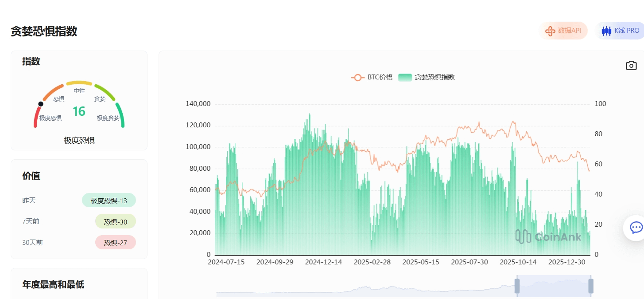Click the yellow 中性 gauge arc segment
This screenshot has width=644, height=299.
(x=79, y=83)
